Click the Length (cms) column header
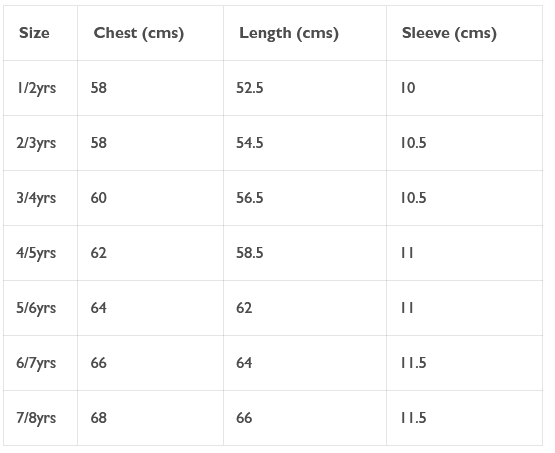This screenshot has width=555, height=453. tap(289, 34)
